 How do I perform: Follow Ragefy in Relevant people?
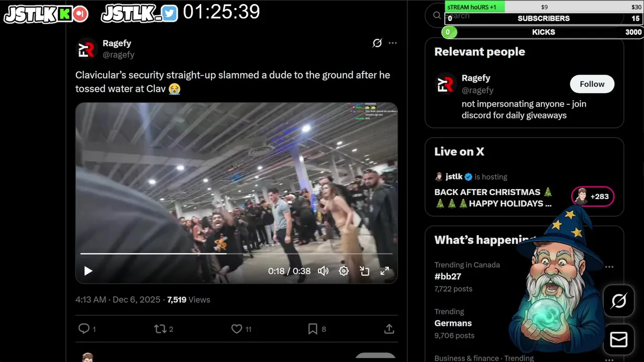tap(592, 84)
